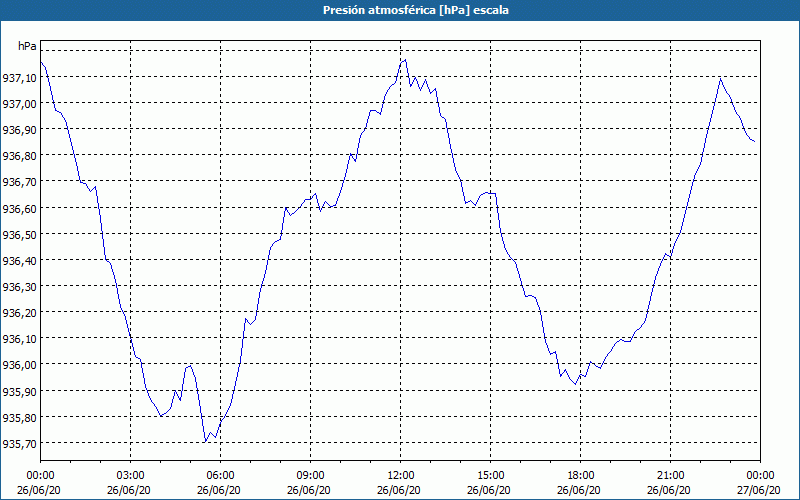Click the 935,80 axis value
This screenshot has width=800, height=500.
(19, 417)
